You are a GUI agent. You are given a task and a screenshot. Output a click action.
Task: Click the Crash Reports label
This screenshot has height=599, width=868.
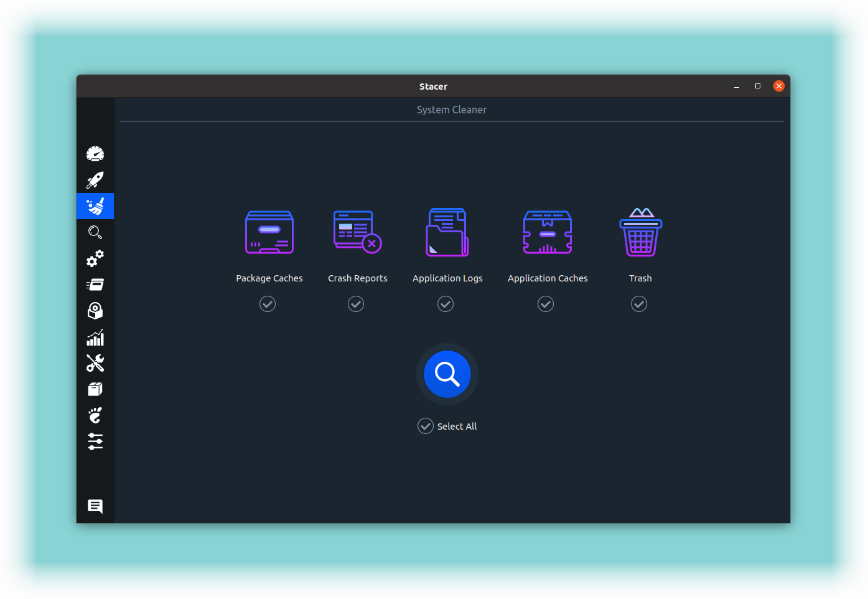[x=358, y=278]
